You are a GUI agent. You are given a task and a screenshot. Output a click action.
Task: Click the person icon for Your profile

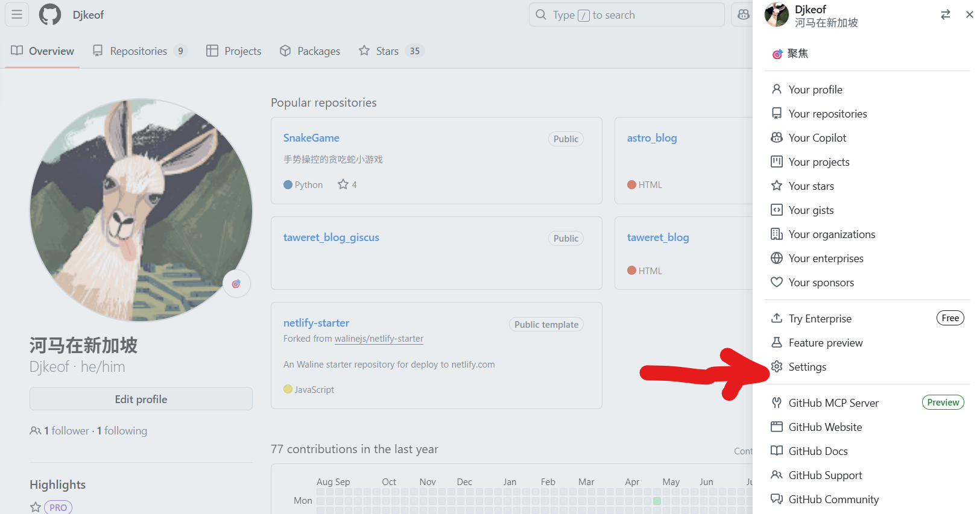[777, 89]
